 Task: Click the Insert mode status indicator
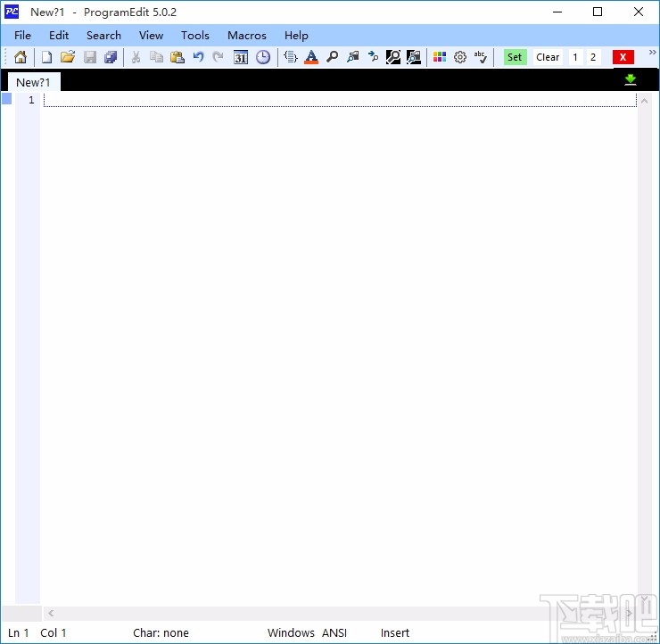(x=395, y=632)
